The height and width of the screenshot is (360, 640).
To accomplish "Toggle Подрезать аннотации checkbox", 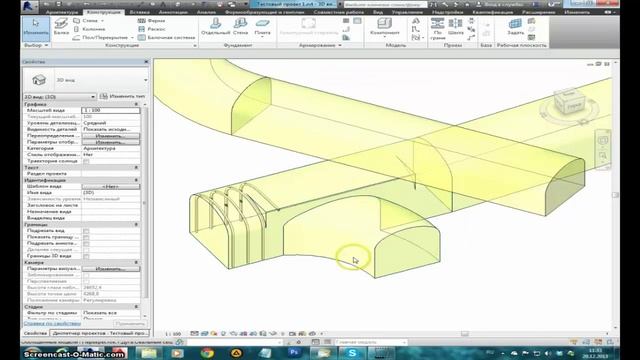I will pyautogui.click(x=86, y=244).
